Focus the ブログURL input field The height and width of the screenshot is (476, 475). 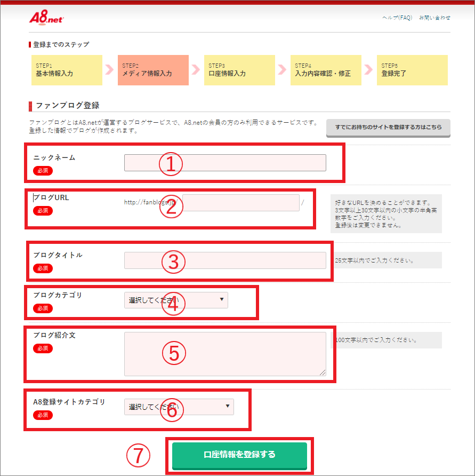click(241, 202)
